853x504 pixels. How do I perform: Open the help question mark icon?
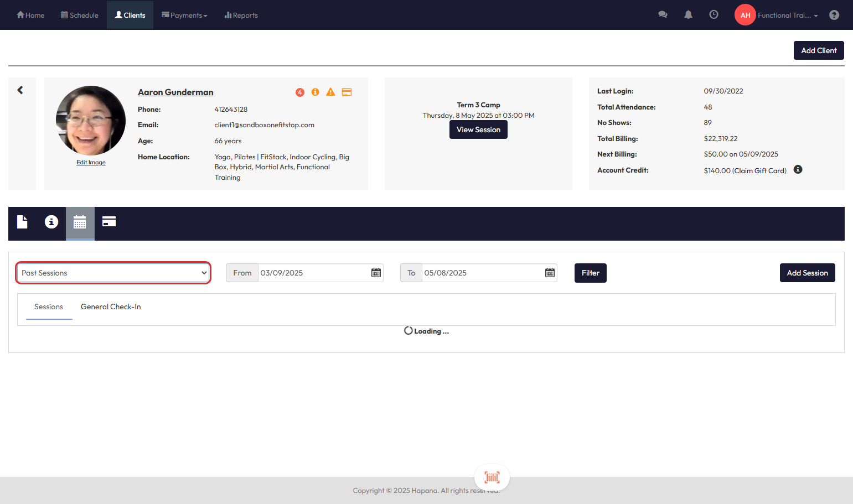(x=834, y=15)
